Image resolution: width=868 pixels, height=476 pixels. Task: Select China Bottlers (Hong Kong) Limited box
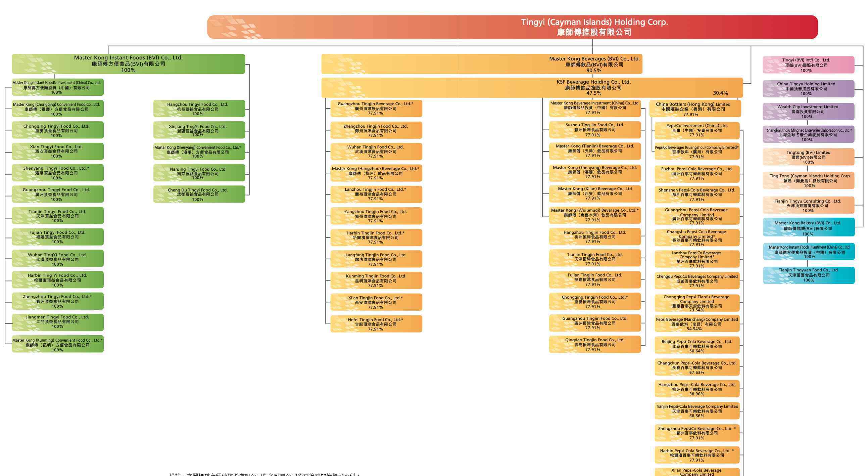pos(695,109)
